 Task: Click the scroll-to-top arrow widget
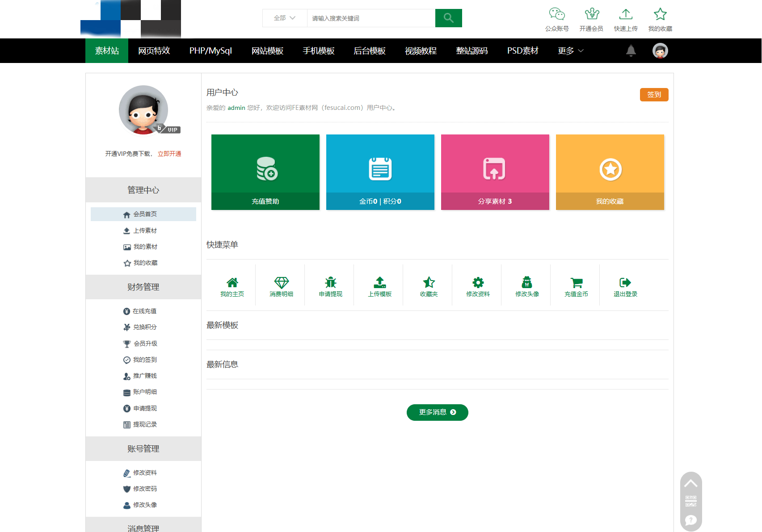pos(691,484)
